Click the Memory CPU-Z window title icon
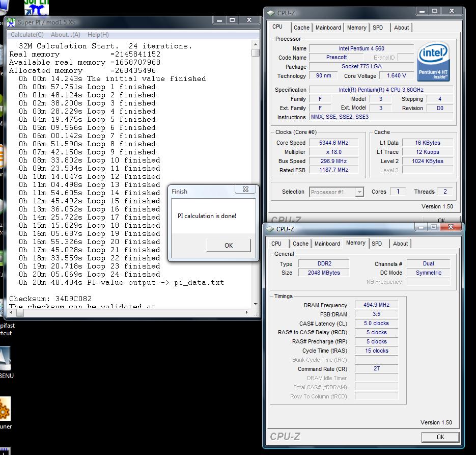The image size is (476, 455). (x=270, y=229)
